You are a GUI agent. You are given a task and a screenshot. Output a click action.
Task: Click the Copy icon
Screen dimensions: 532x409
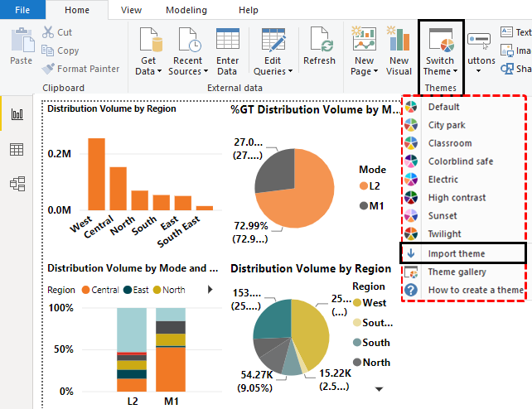[47, 51]
